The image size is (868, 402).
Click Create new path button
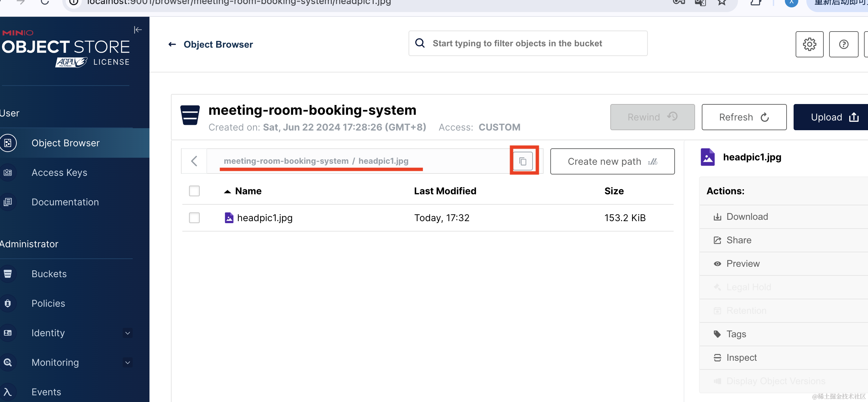click(612, 161)
